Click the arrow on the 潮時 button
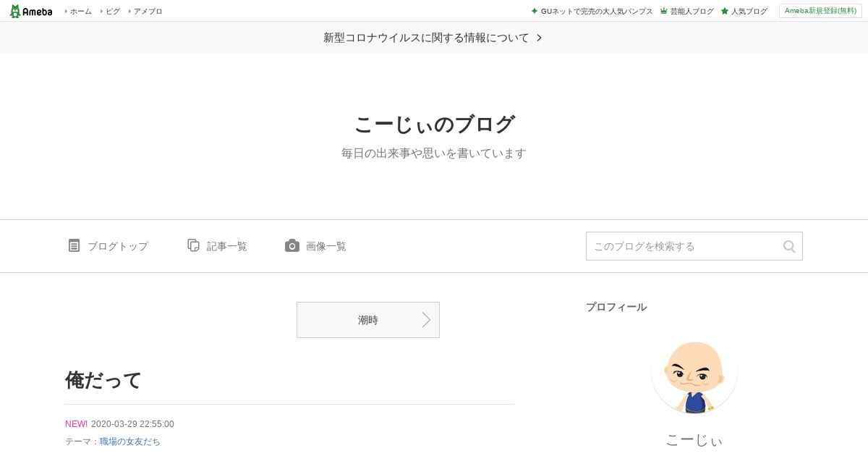The width and height of the screenshot is (868, 456). point(426,320)
